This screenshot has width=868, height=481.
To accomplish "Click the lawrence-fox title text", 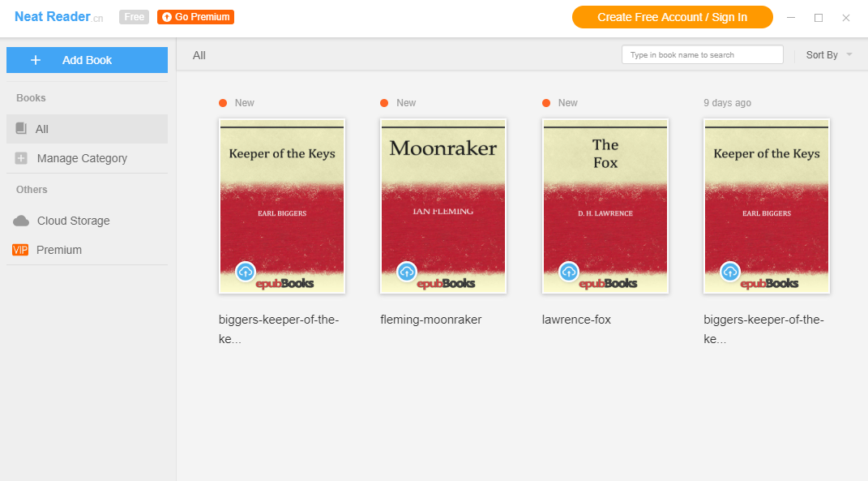I will pyautogui.click(x=576, y=319).
